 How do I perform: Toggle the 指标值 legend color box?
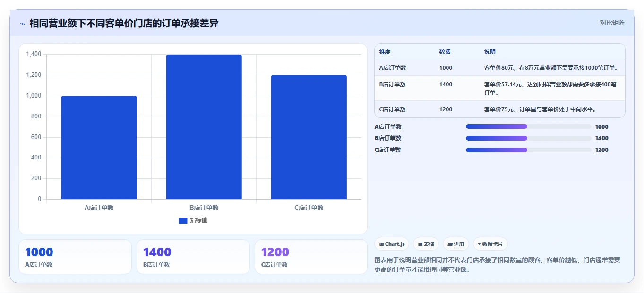point(183,220)
